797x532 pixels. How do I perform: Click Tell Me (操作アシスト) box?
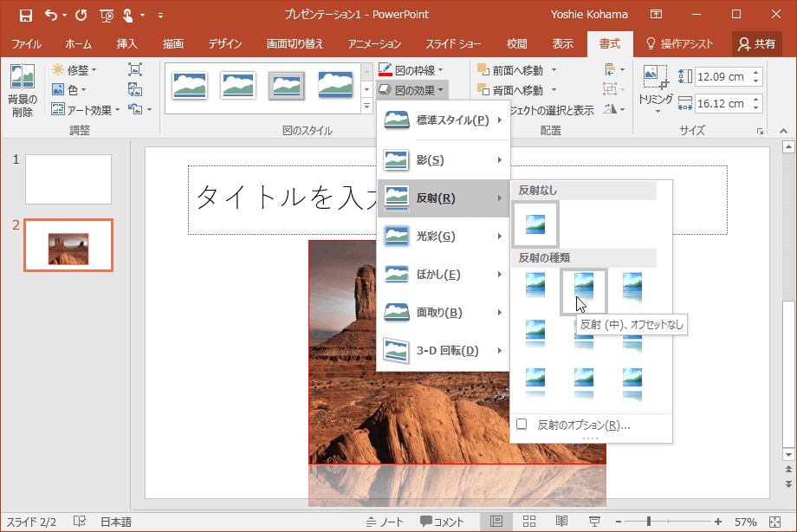pyautogui.click(x=679, y=43)
